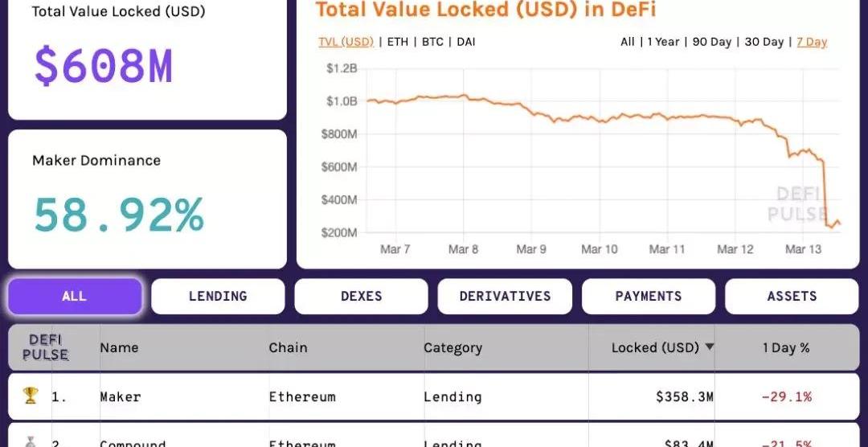Set chart range to 30 Day
This screenshot has width=868, height=447.
[764, 42]
